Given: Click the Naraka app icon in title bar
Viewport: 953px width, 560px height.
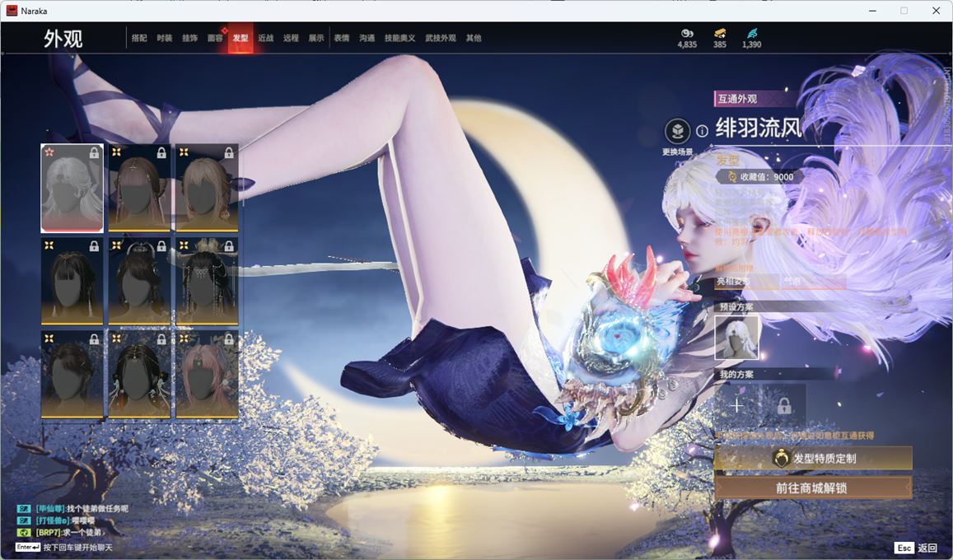Looking at the screenshot, I should point(12,11).
